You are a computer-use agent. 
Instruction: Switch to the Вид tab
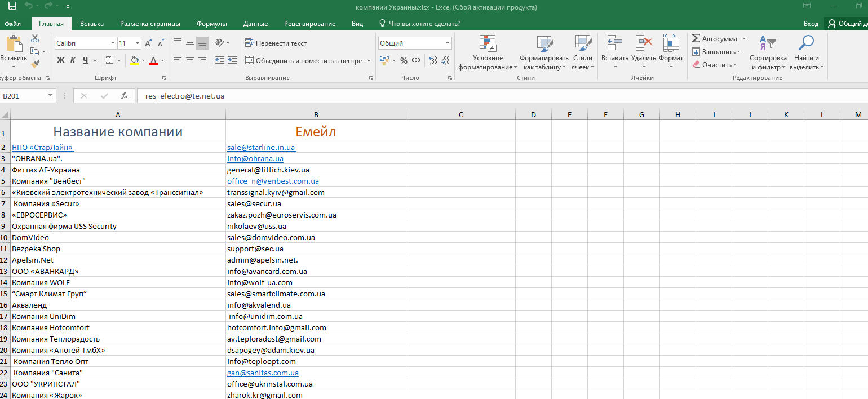click(357, 24)
